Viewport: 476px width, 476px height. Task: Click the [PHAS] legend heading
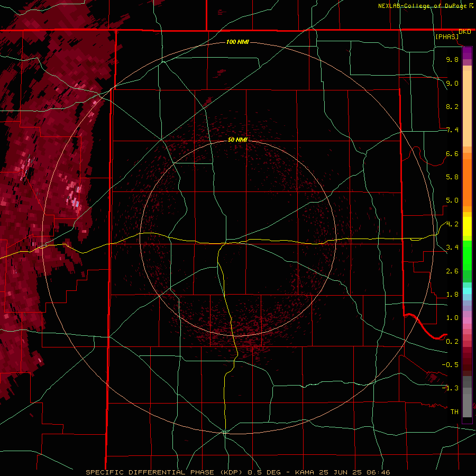(x=447, y=37)
